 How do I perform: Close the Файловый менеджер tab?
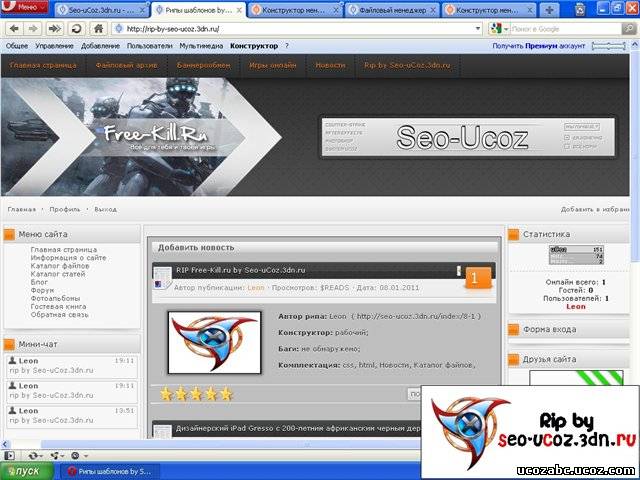point(433,11)
